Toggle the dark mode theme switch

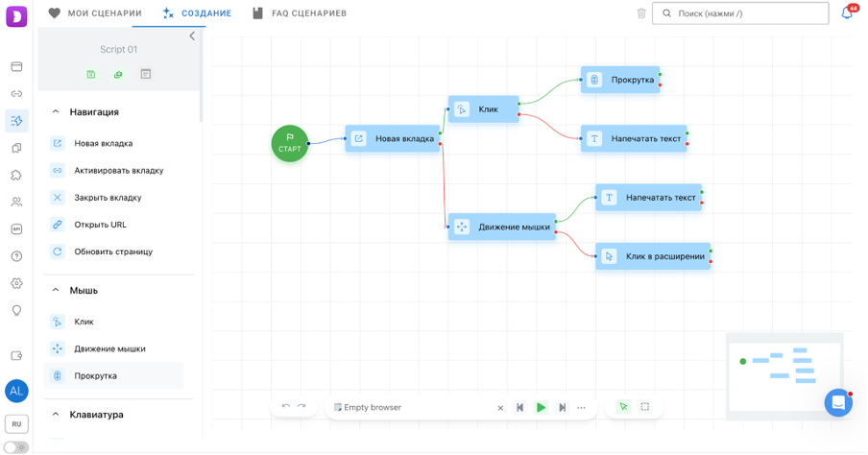coord(16,447)
